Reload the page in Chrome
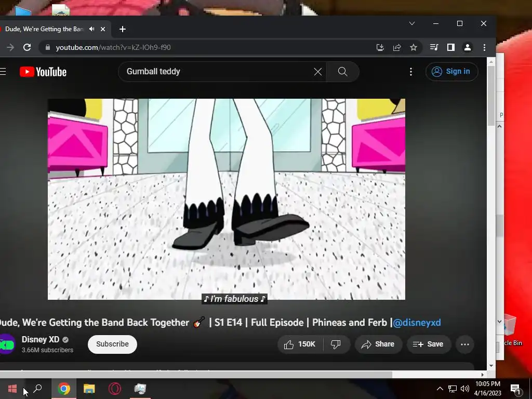 (x=27, y=47)
